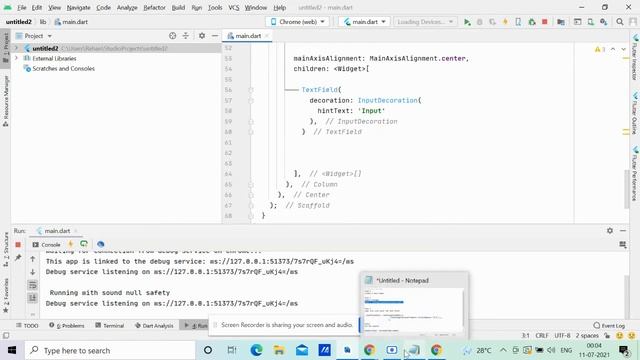The height and width of the screenshot is (360, 640).
Task: Open the Refactor menu
Action: 154,7
